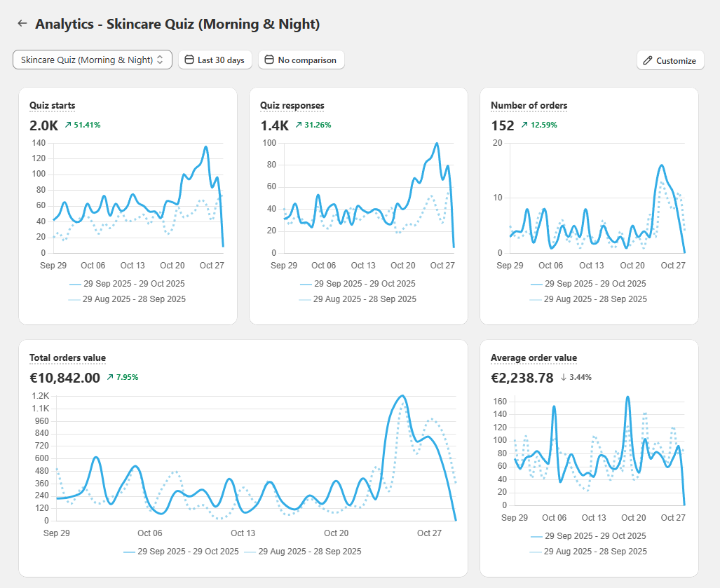Click the Customize button
The height and width of the screenshot is (588, 720).
coord(670,60)
